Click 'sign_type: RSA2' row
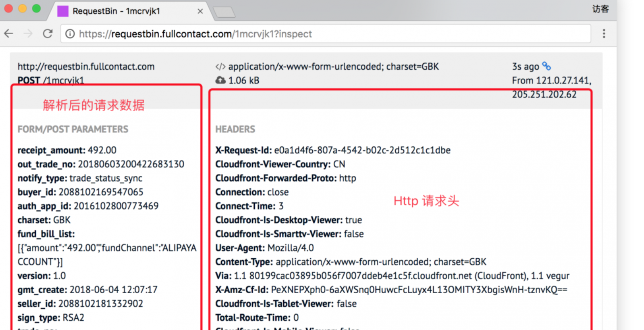Image resolution: width=644 pixels, height=330 pixels. (51, 317)
